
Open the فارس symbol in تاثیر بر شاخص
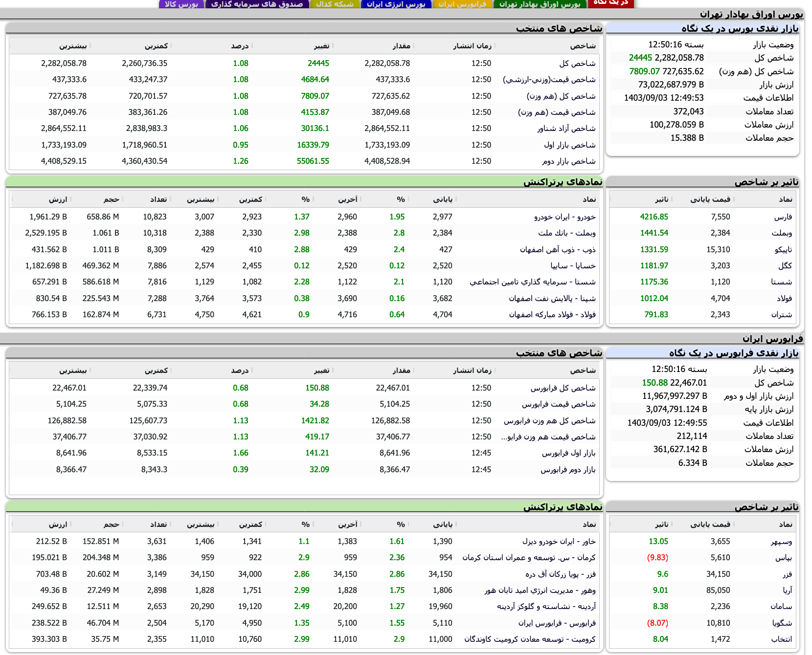(786, 217)
